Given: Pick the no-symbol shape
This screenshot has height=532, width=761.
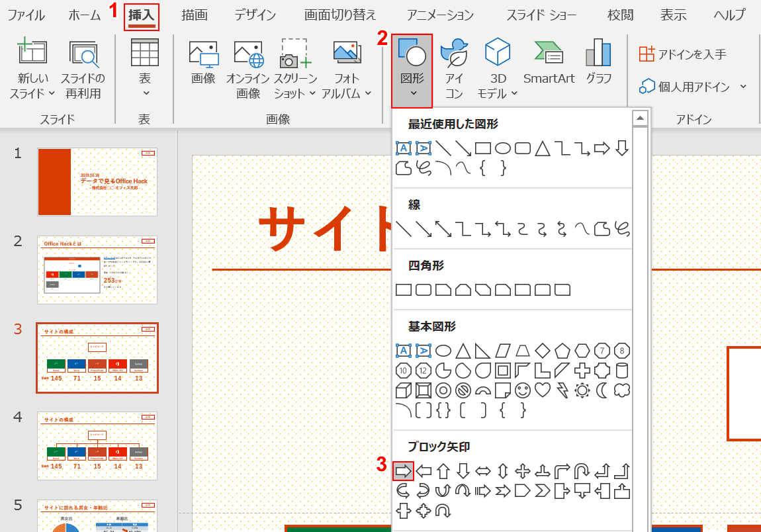Looking at the screenshot, I should click(x=463, y=390).
